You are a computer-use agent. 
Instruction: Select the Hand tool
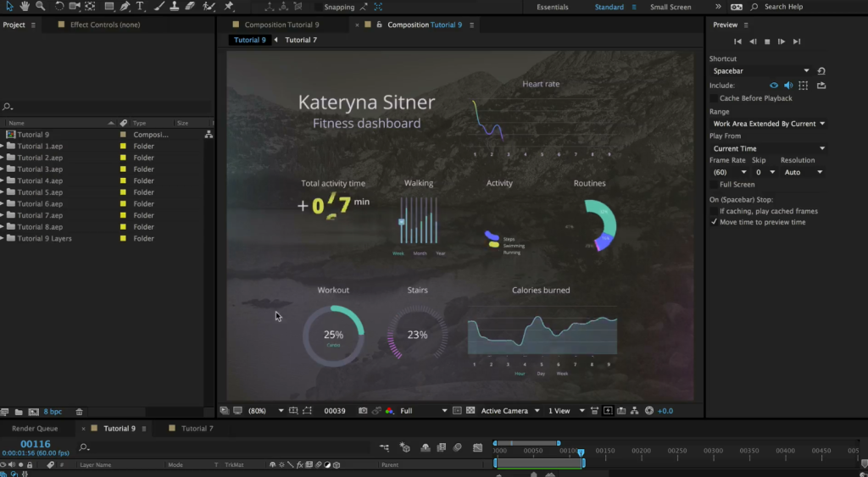[x=24, y=6]
